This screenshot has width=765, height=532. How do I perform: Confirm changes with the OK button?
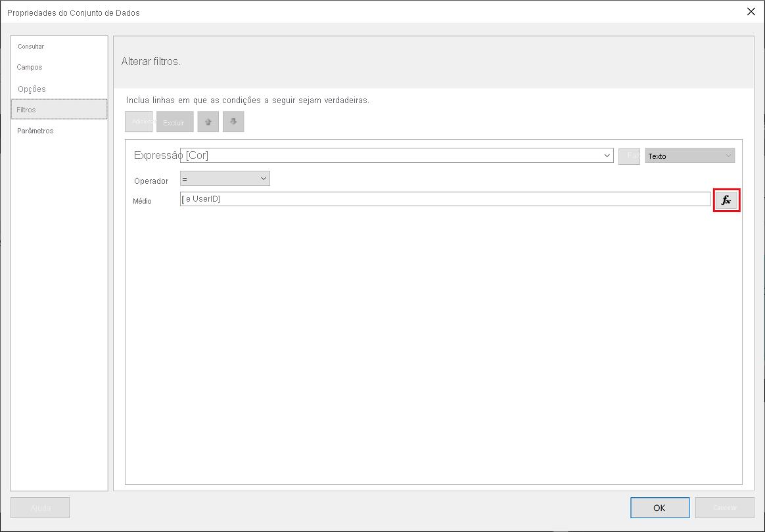pos(659,507)
